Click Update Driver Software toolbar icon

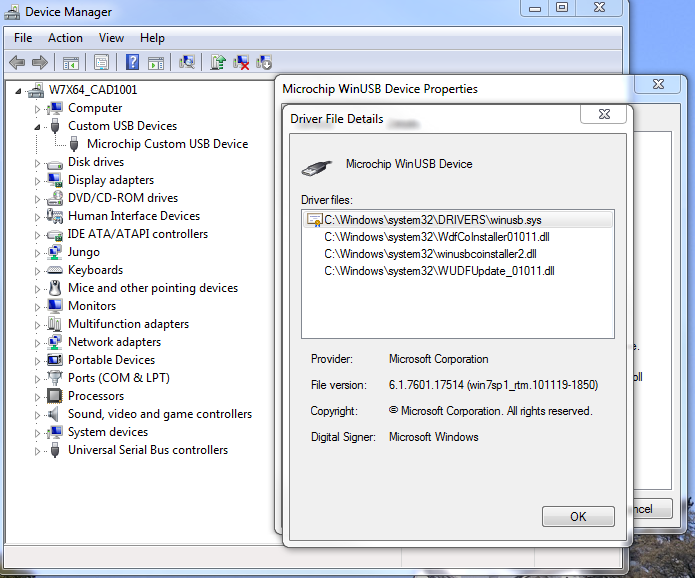(218, 62)
